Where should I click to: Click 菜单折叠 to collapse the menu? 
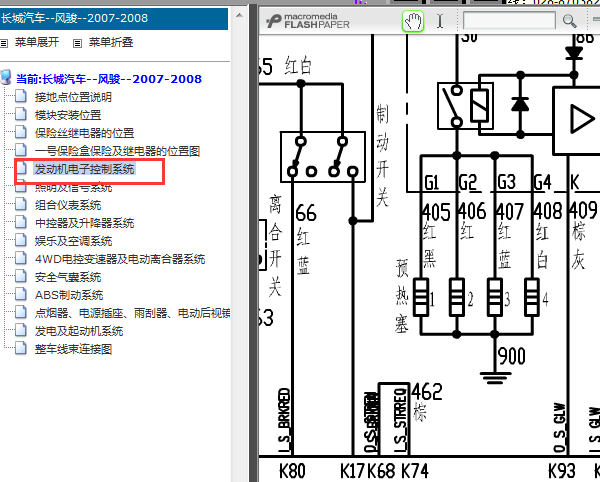(x=111, y=42)
